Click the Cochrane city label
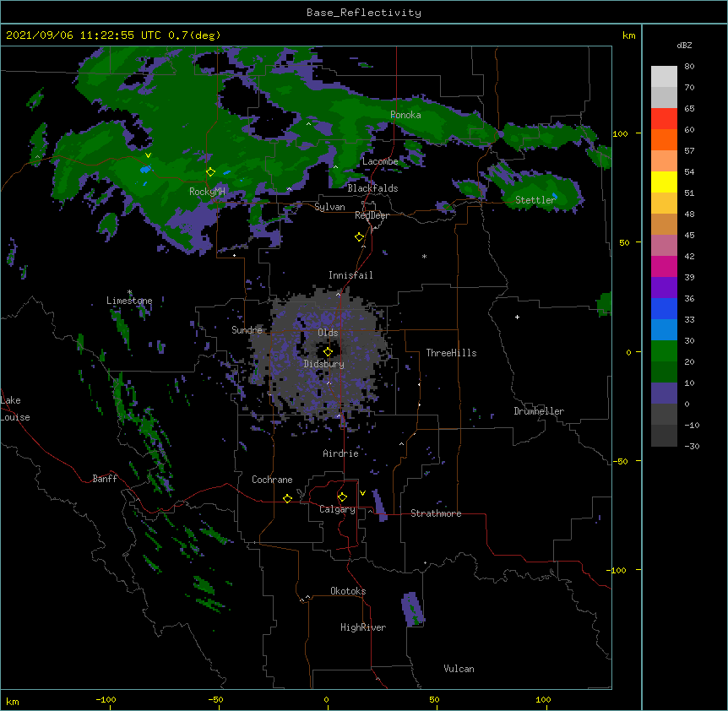The image size is (728, 711). tap(272, 480)
